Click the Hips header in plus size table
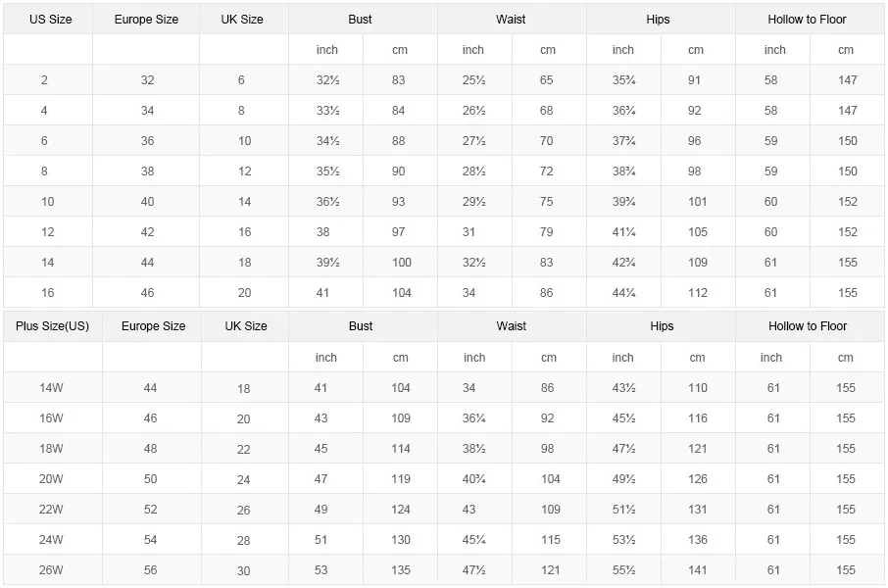The height and width of the screenshot is (588, 888). click(x=662, y=326)
